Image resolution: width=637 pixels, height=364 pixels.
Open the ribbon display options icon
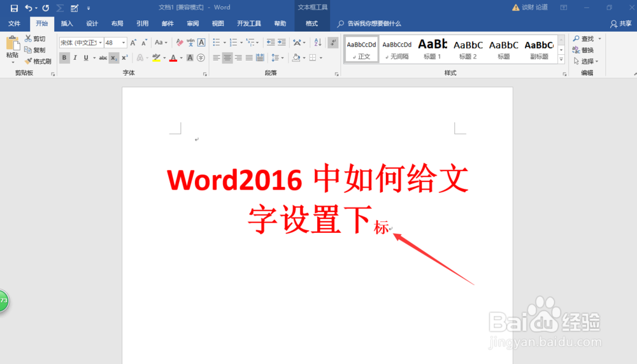[564, 8]
